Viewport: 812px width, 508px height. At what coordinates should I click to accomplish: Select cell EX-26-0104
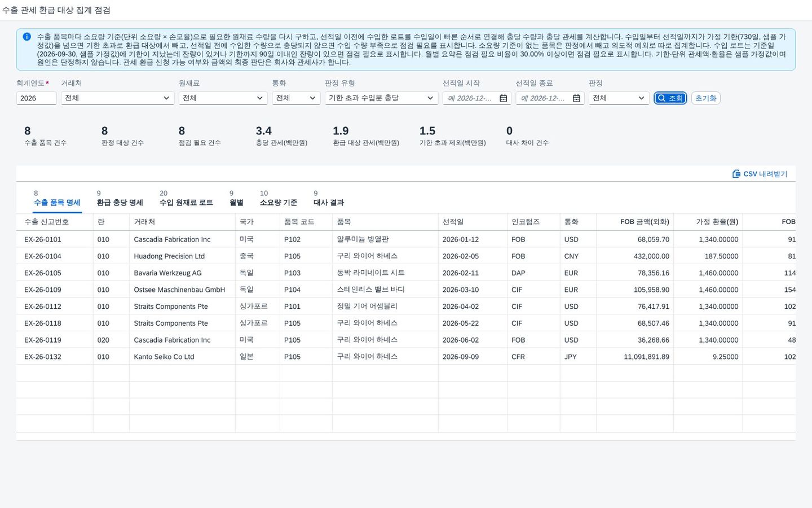tap(55, 256)
